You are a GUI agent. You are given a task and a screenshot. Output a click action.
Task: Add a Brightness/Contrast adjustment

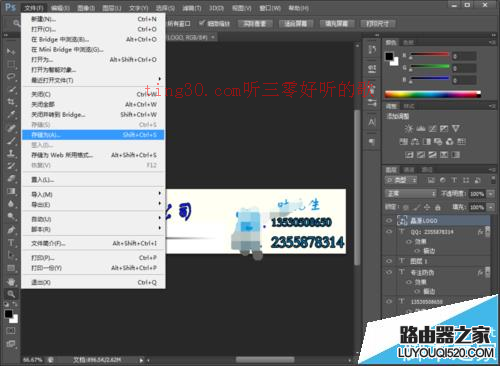pyautogui.click(x=408, y=129)
